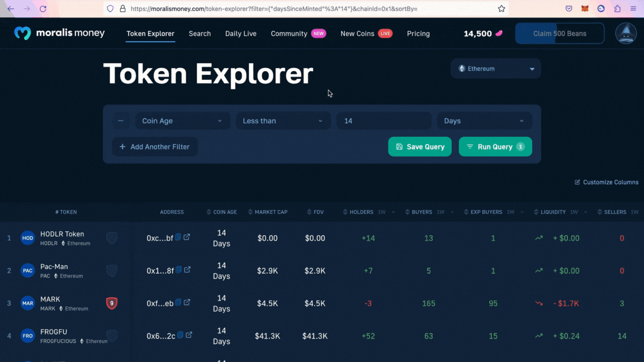The image size is (644, 362).
Task: Click the Pocket save icon
Action: pyautogui.click(x=569, y=8)
